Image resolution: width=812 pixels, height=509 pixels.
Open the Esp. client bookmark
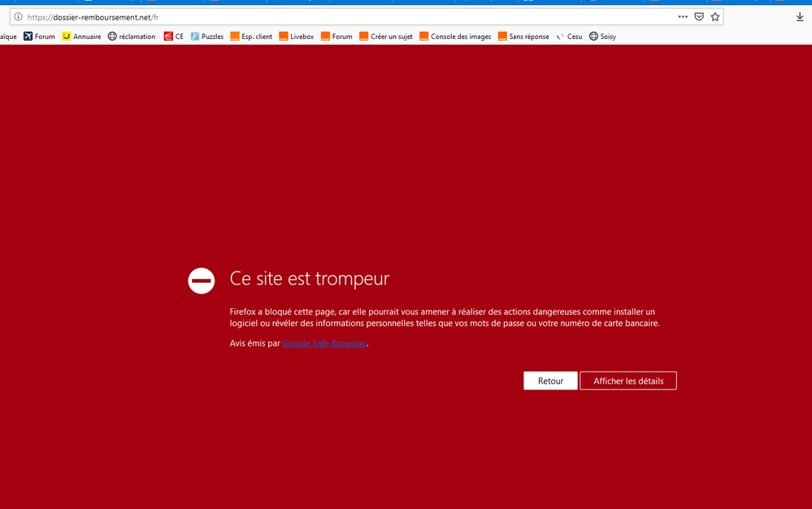click(251, 37)
